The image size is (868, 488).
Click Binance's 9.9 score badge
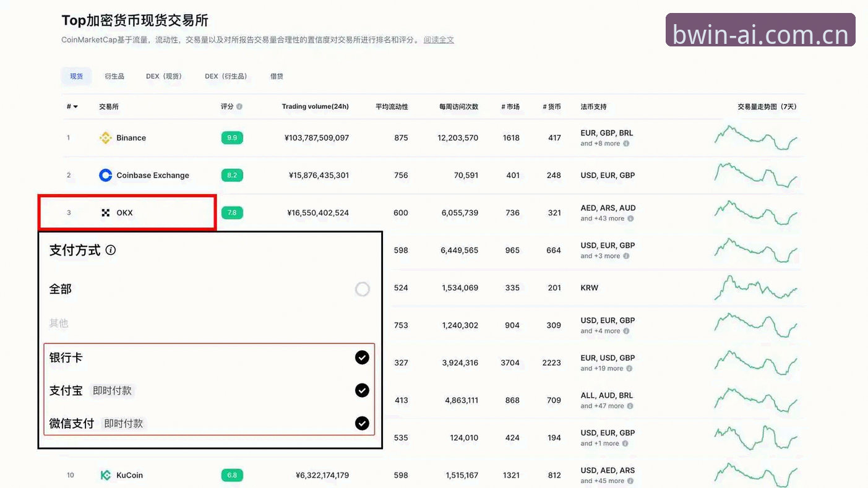(x=232, y=137)
